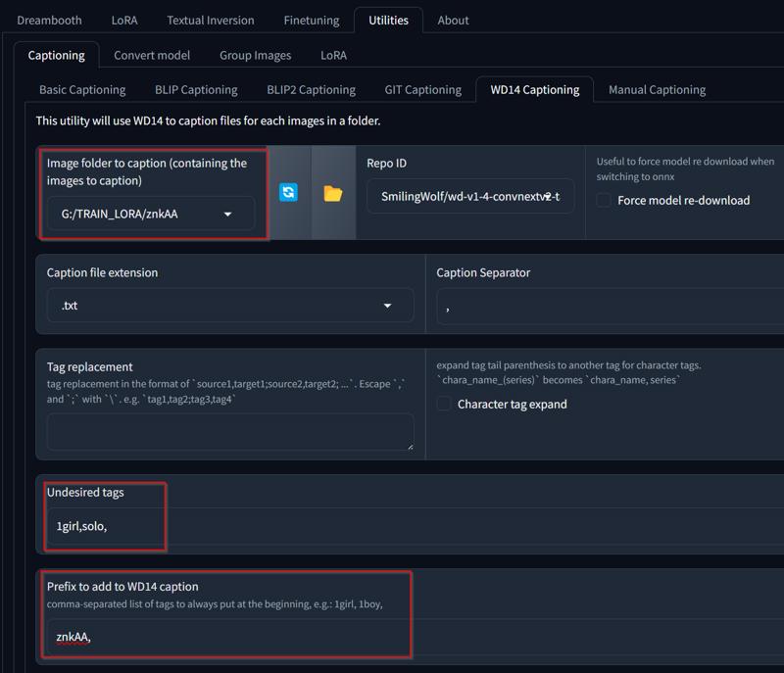Click the Undesired tags input field
Image resolution: width=784 pixels, height=673 pixels.
(415, 526)
